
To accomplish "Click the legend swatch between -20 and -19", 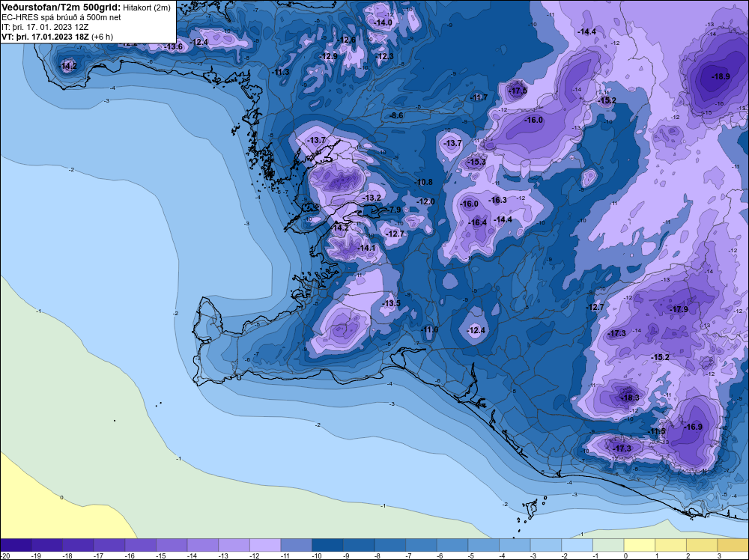I will point(16,545).
